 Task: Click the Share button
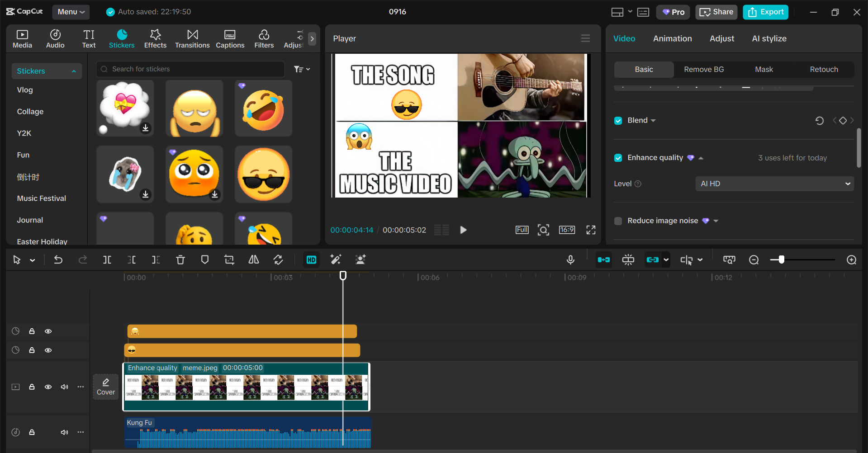click(x=716, y=12)
